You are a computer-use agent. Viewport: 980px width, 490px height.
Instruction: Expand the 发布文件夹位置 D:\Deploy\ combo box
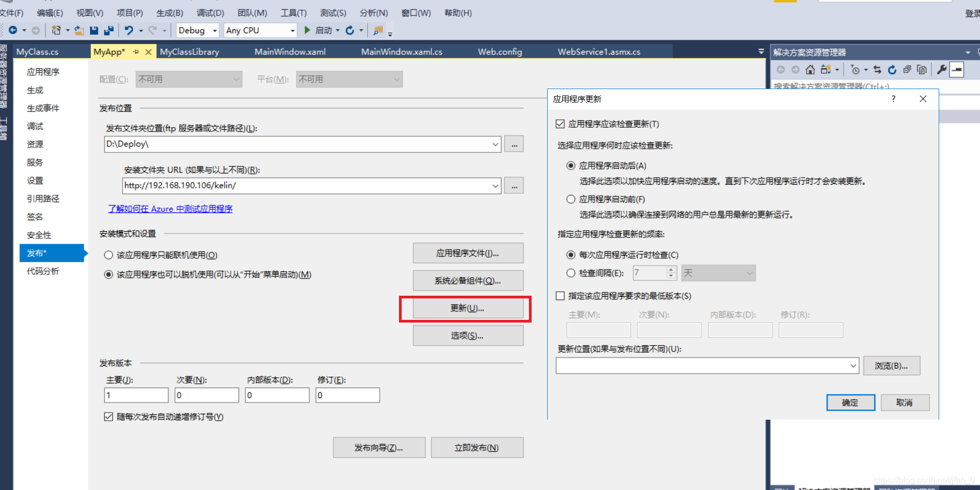[495, 144]
